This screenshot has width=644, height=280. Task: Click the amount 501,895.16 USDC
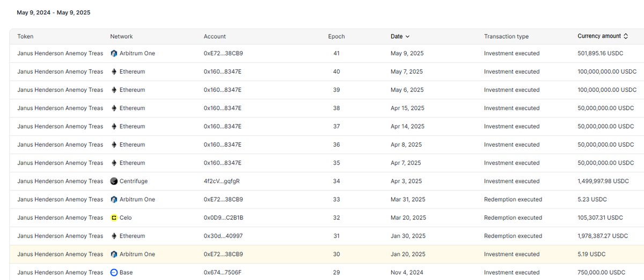click(599, 54)
